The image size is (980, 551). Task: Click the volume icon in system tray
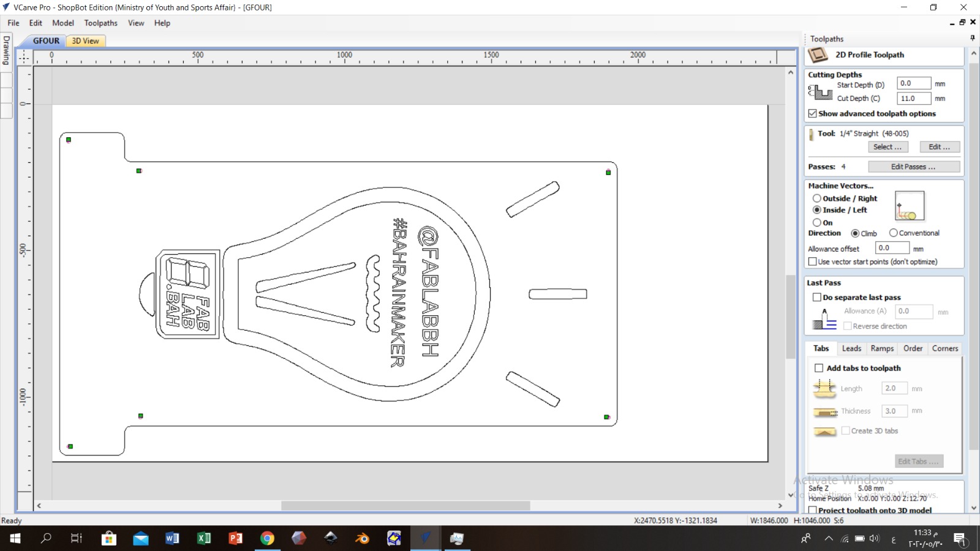tap(875, 539)
